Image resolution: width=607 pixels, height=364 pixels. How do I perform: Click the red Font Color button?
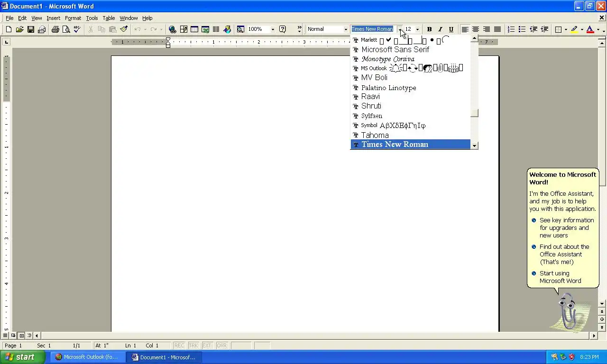[x=590, y=29]
